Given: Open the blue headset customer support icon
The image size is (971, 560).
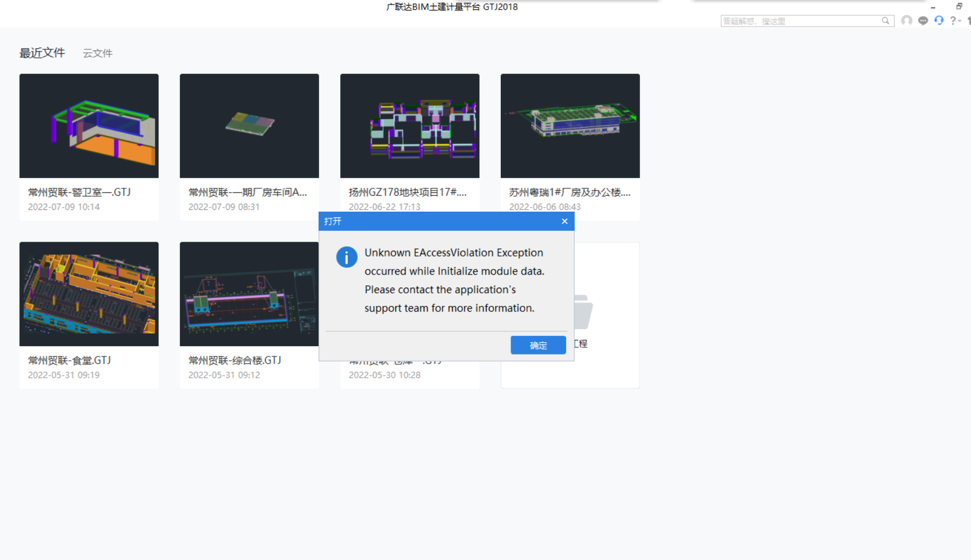Looking at the screenshot, I should [939, 20].
